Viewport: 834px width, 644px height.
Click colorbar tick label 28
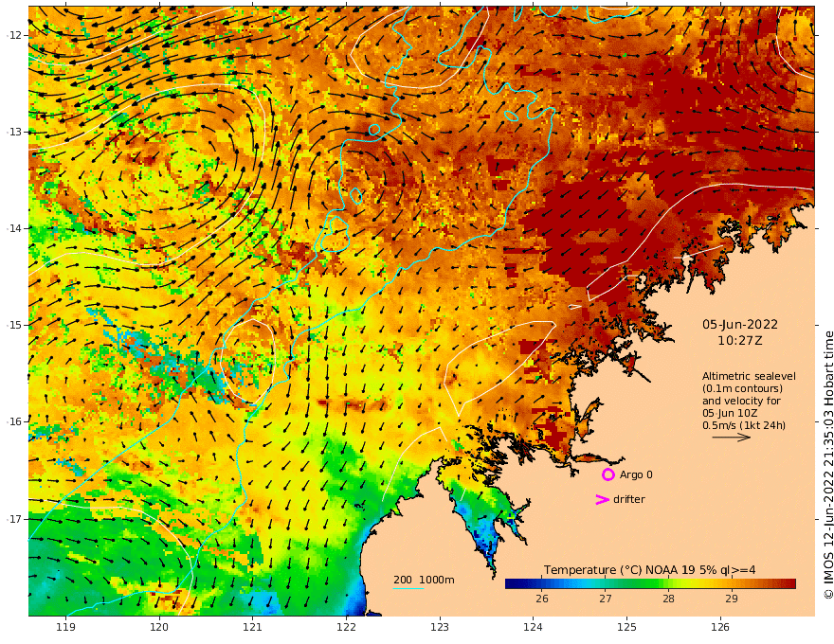coord(668,599)
